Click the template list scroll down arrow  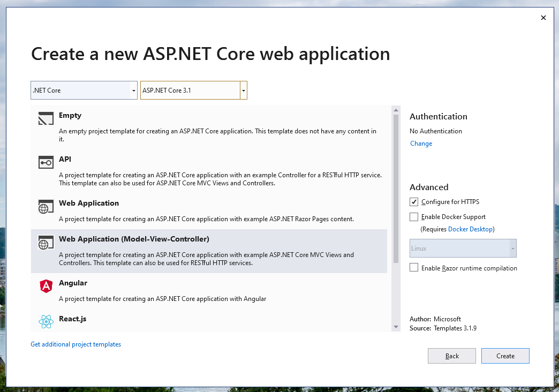[396, 327]
